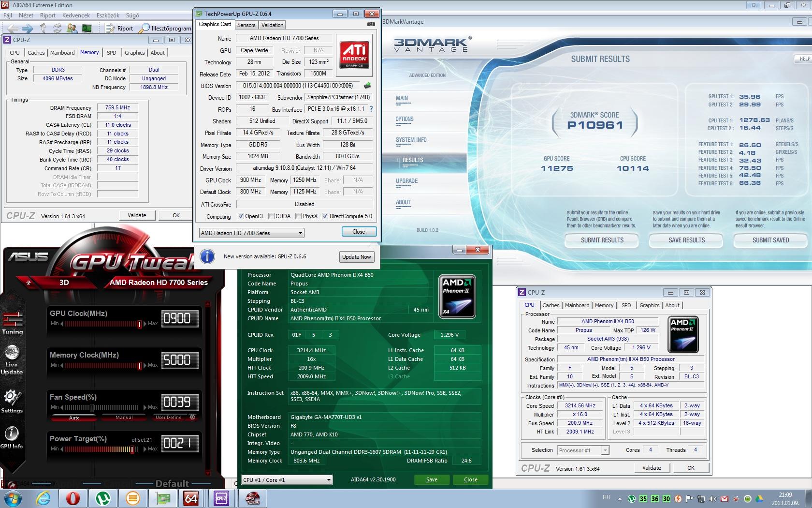
Task: Click the GPU-Z screenshot camera icon
Action: (371, 24)
